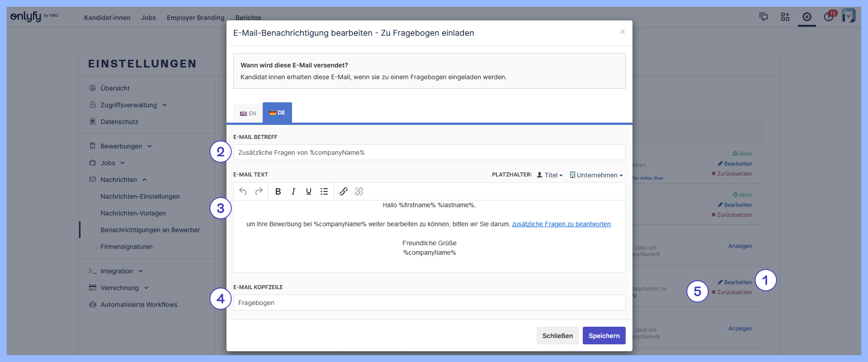Viewport: 868px width, 362px height.
Task: Toggle underline formatting in the email text
Action: coord(309,191)
